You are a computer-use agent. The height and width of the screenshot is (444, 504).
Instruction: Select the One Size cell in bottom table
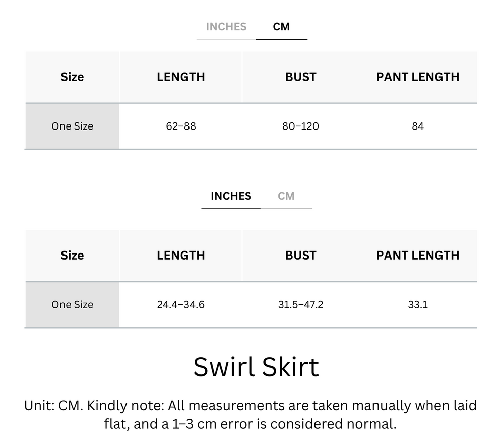click(72, 304)
